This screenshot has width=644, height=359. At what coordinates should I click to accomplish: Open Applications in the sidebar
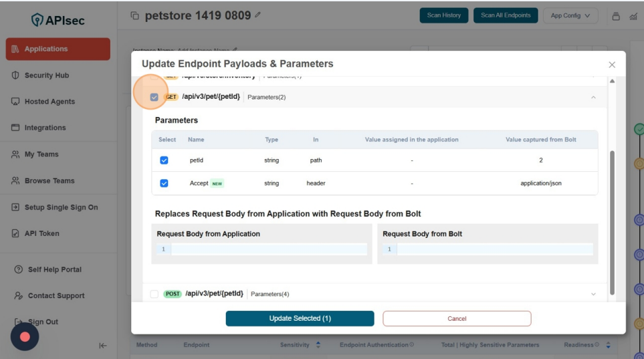(58, 49)
